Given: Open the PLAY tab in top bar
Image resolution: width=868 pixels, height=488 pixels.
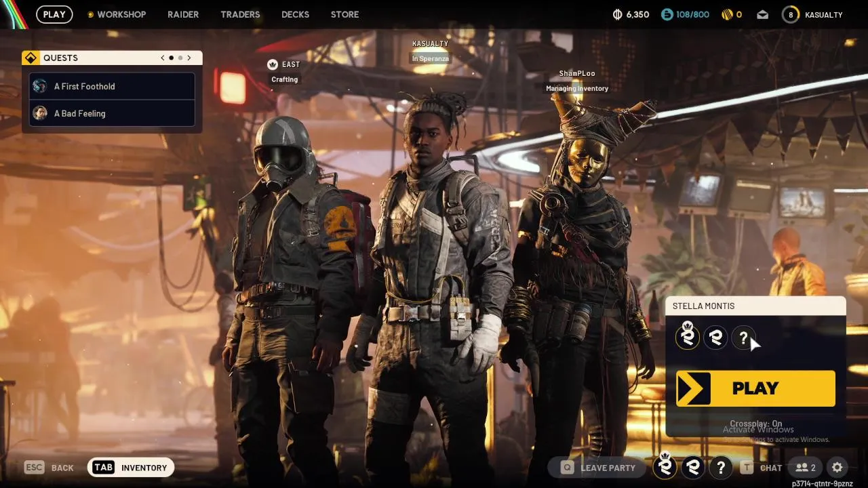Looking at the screenshot, I should 54,14.
